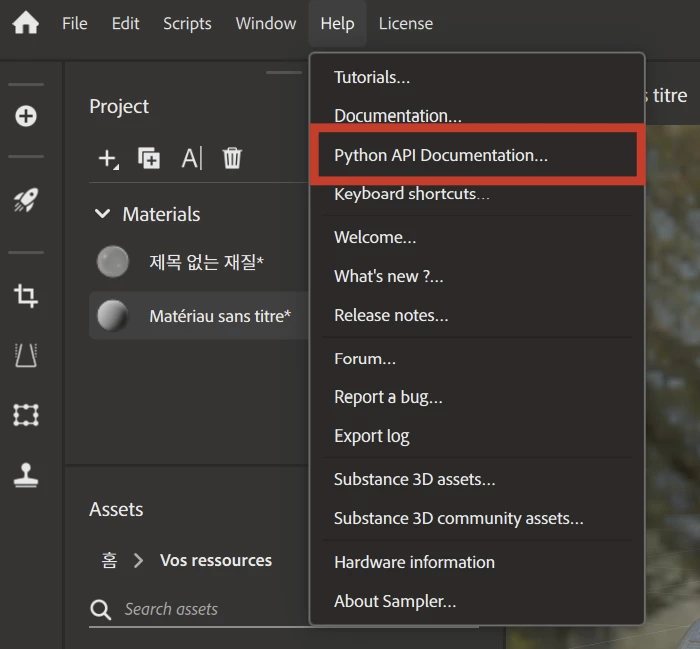This screenshot has width=700, height=649.
Task: Select the Perspective transform tool
Action: pos(26,355)
